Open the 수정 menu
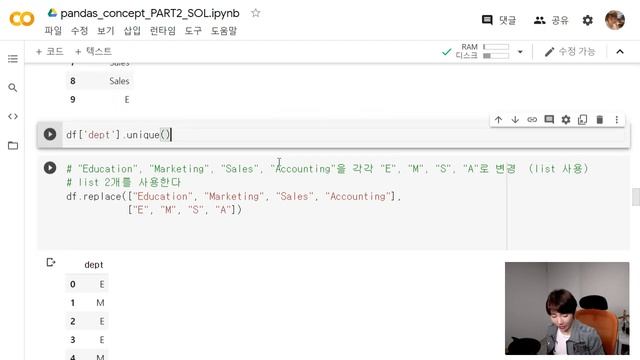Viewport: 640px width, 360px height. (x=79, y=31)
